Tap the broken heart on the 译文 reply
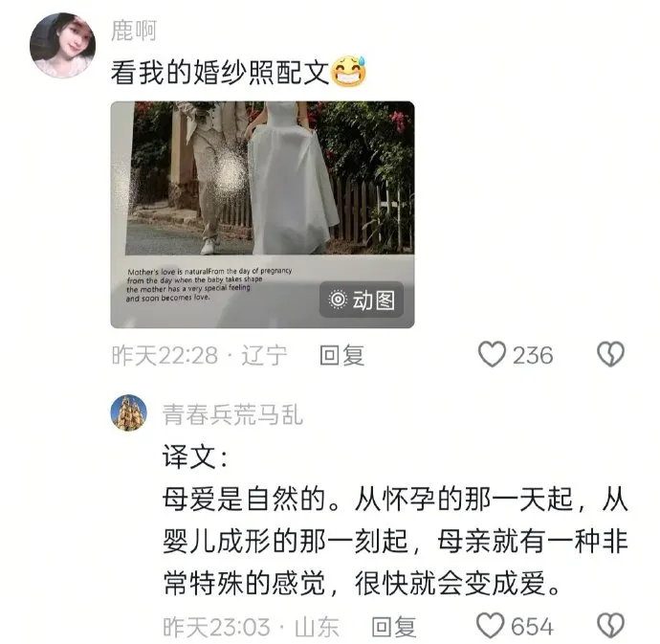Screen dimensions: 660x644 tap(611, 626)
